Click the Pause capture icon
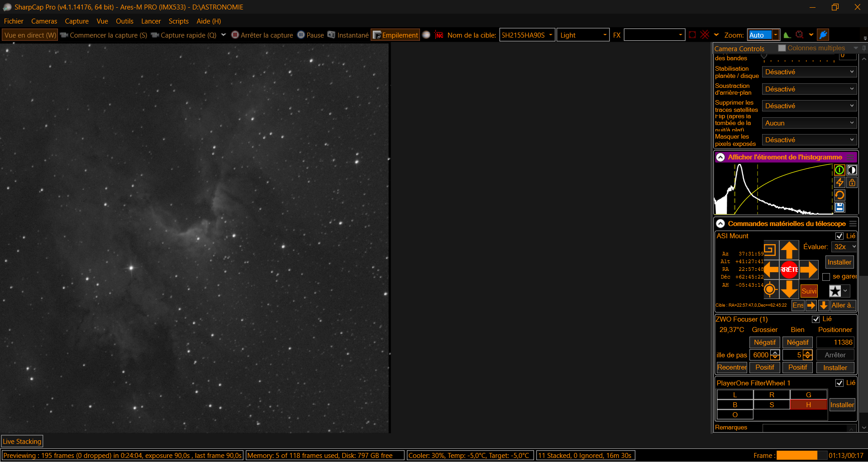The width and height of the screenshot is (868, 462). coord(301,35)
